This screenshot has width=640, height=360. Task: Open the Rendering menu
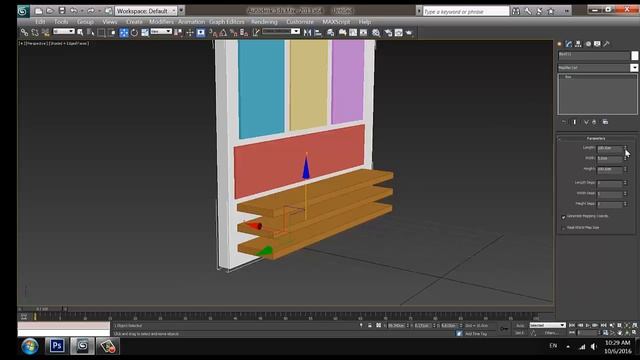[264, 22]
